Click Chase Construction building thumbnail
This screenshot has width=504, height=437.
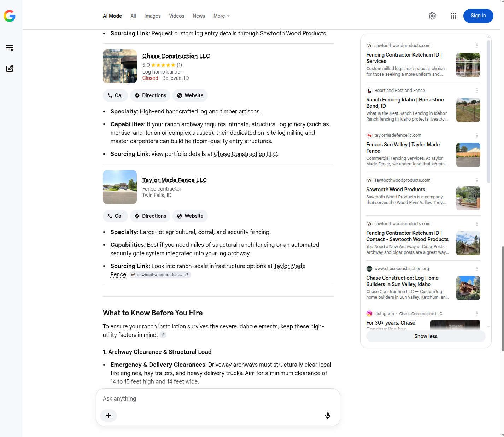(x=120, y=66)
